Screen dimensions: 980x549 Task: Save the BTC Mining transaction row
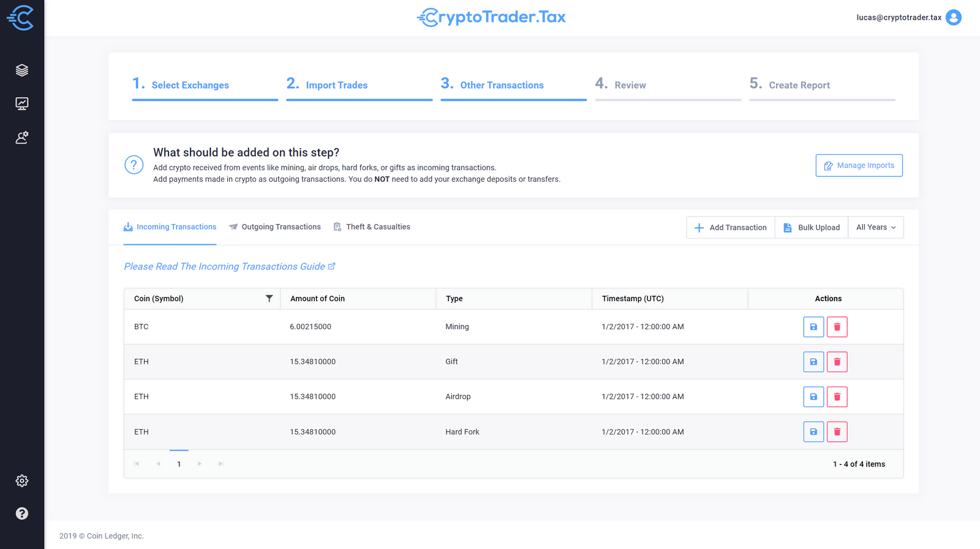tap(813, 327)
